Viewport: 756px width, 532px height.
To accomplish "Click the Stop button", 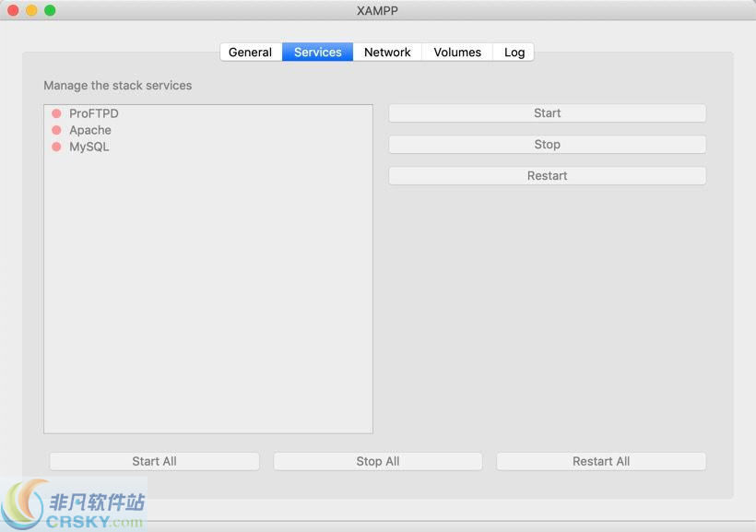I will tap(548, 145).
